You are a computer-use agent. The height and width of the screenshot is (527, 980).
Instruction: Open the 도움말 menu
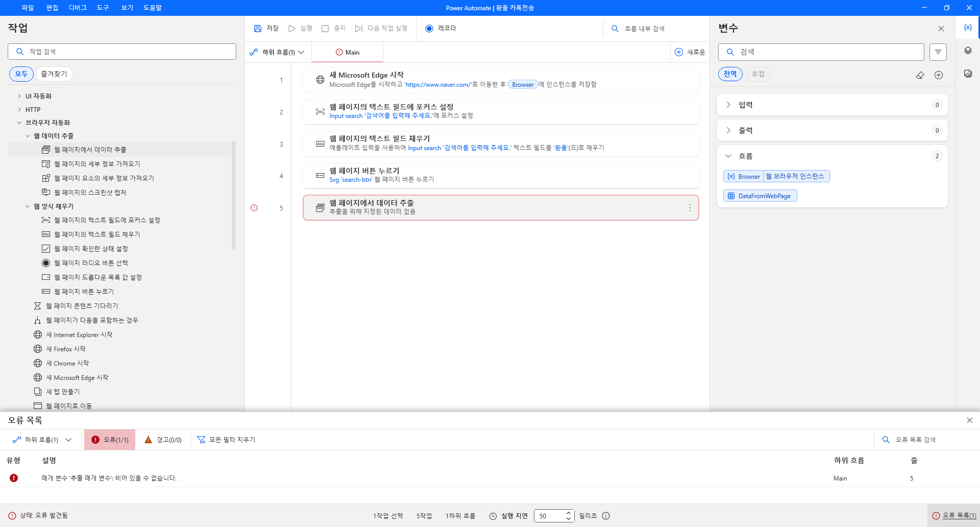click(x=152, y=8)
